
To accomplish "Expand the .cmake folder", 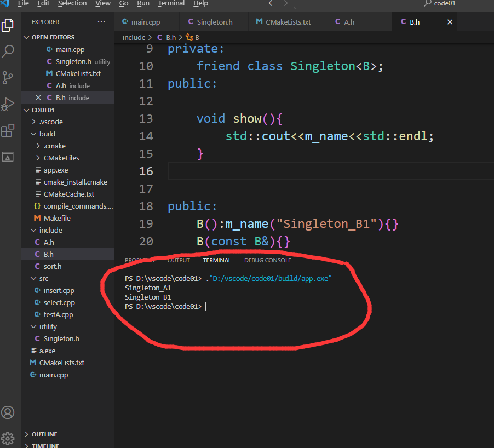I will click(67, 146).
